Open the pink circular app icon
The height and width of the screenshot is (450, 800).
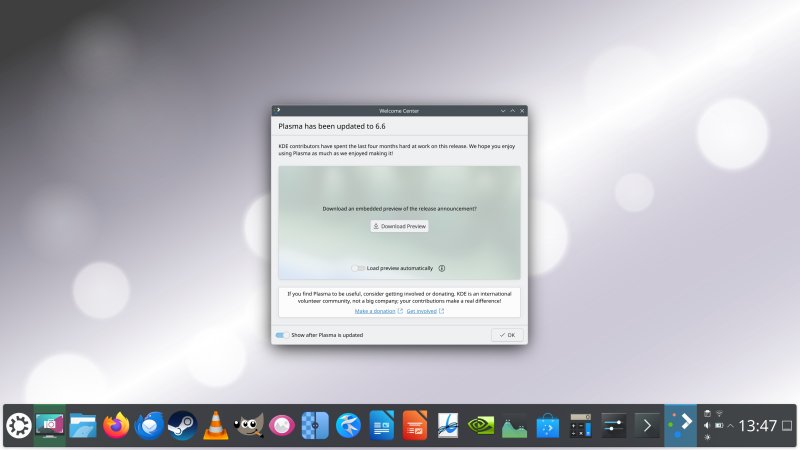tap(282, 426)
